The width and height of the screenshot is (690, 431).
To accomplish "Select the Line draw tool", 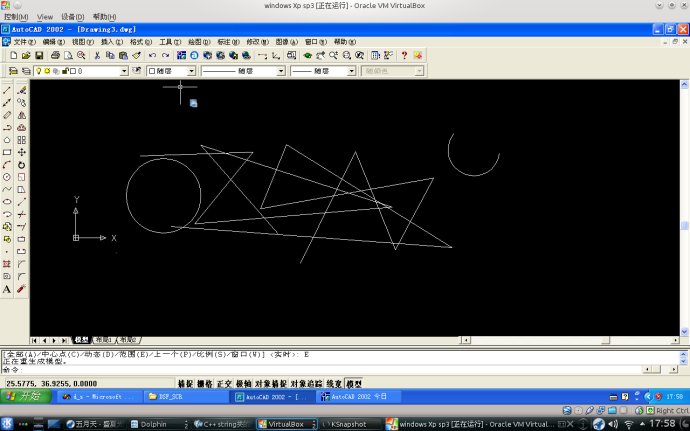I will coord(7,90).
